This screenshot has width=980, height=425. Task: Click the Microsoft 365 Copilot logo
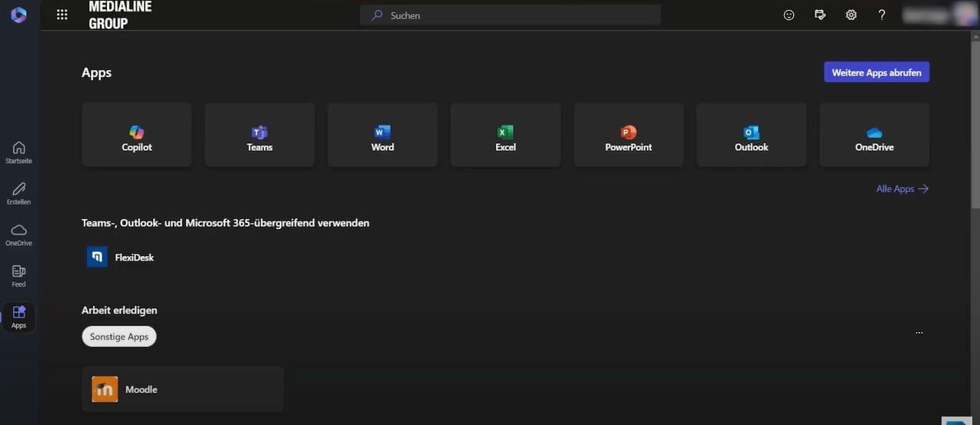click(x=18, y=15)
